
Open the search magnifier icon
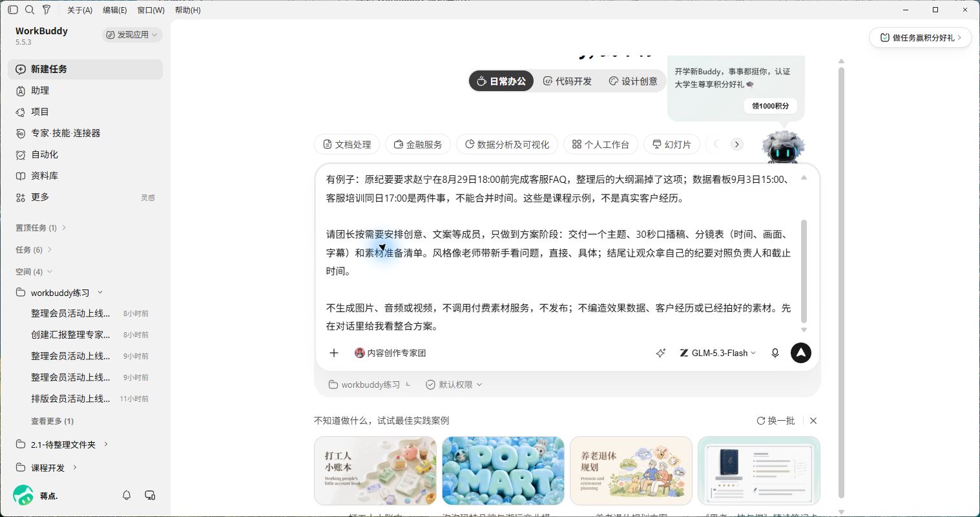(30, 10)
